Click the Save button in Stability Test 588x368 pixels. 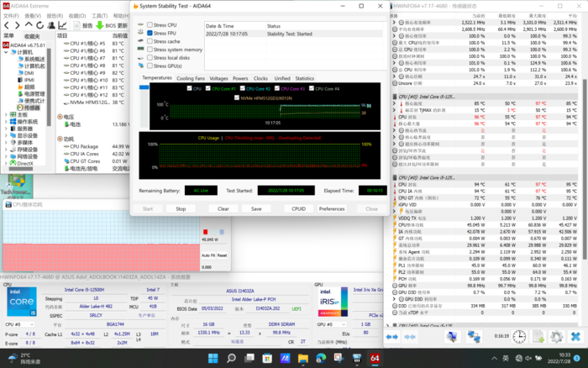coord(256,208)
